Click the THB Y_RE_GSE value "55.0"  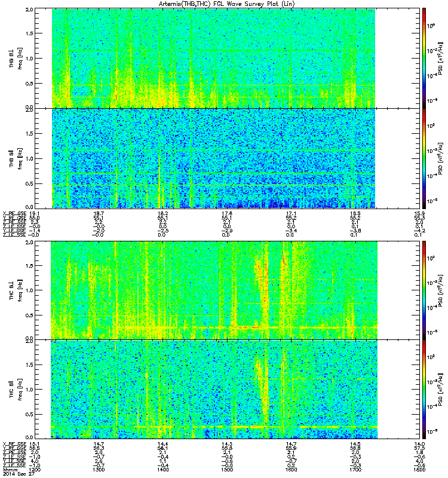click(34, 218)
